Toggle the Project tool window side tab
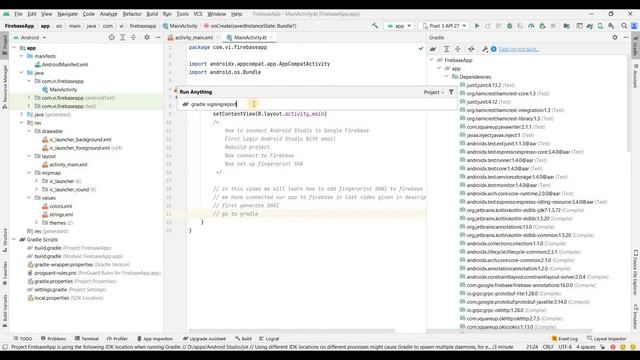 pos(4,45)
